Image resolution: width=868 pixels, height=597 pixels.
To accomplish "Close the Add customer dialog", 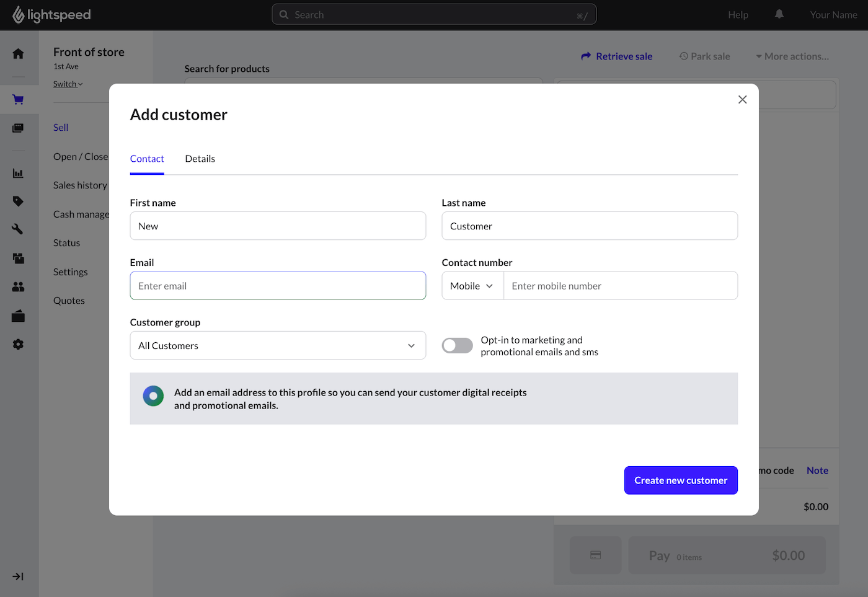I will 742,100.
